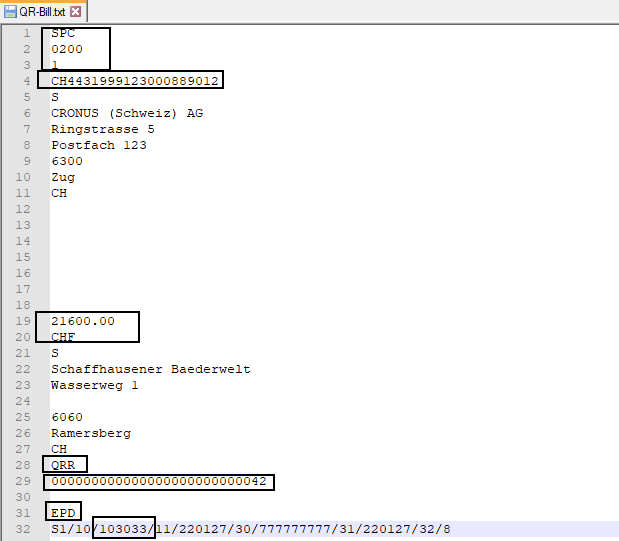Click on the Wasserweg 1 address line
The image size is (619, 541).
[x=95, y=385]
